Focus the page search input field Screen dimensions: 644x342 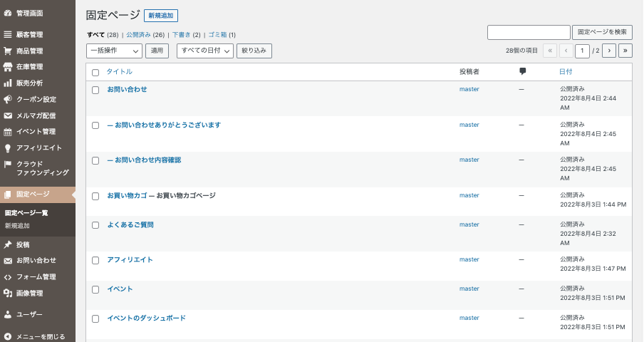[529, 32]
